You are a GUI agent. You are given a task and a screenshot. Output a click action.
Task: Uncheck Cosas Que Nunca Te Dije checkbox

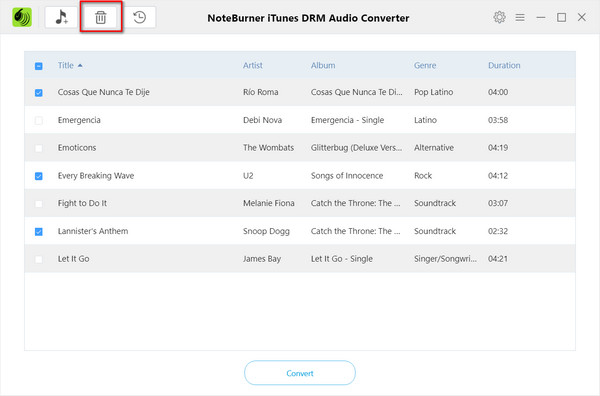coord(39,93)
